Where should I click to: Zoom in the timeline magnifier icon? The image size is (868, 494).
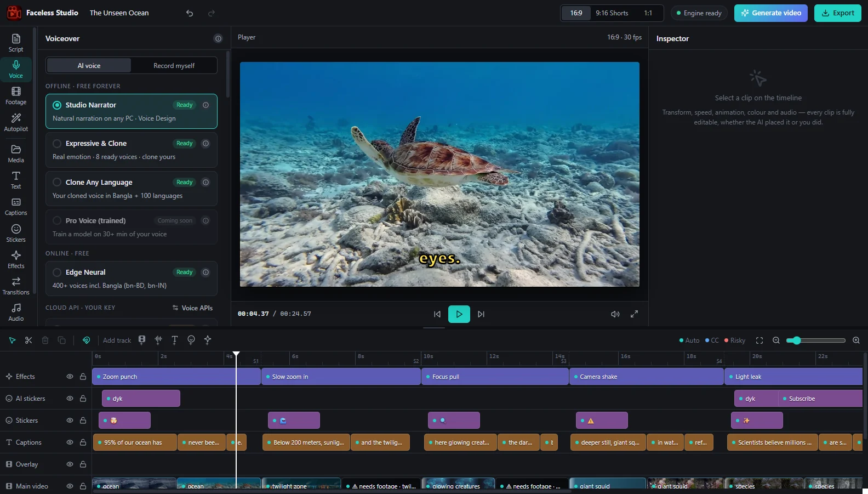click(856, 340)
